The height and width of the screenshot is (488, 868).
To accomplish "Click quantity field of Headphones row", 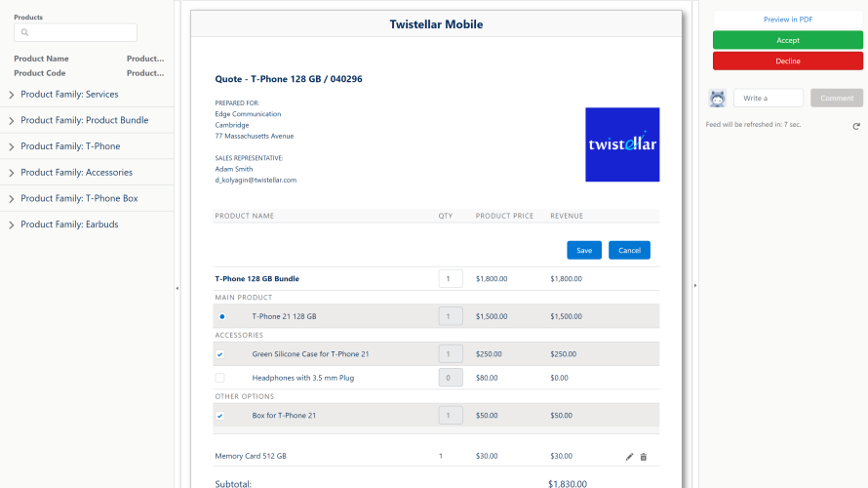I will 451,378.
